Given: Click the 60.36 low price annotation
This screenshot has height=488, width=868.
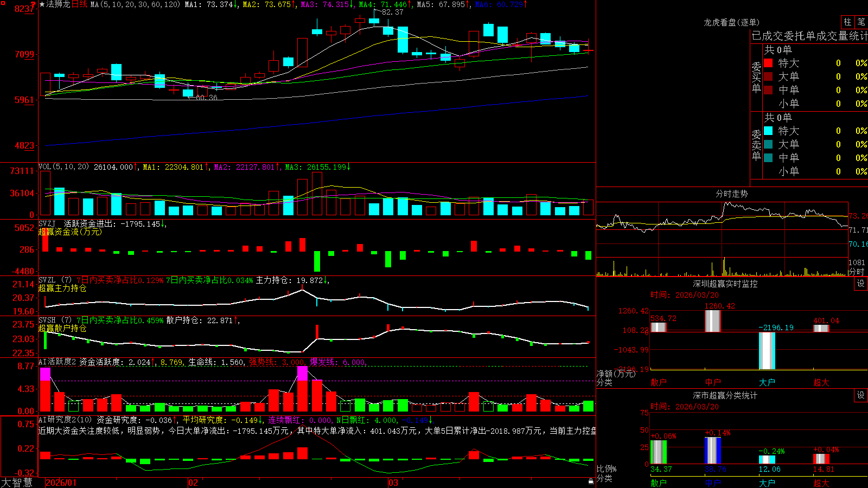Looking at the screenshot, I should 206,98.
